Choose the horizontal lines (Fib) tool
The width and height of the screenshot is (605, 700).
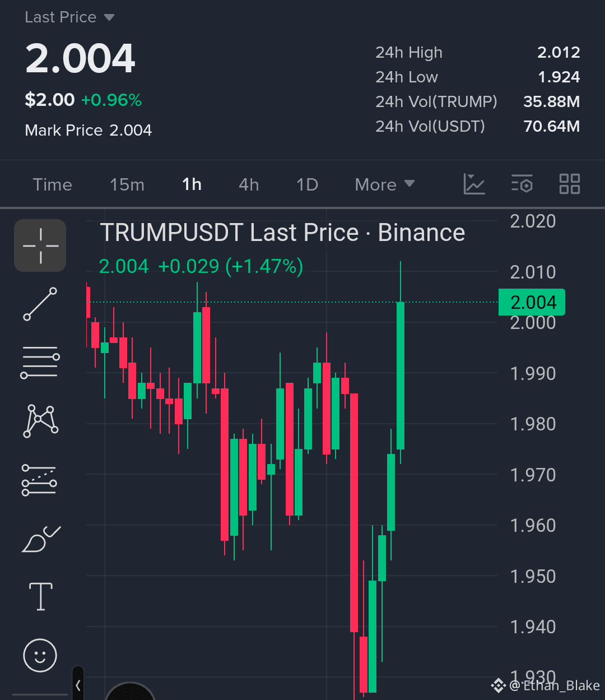40,362
